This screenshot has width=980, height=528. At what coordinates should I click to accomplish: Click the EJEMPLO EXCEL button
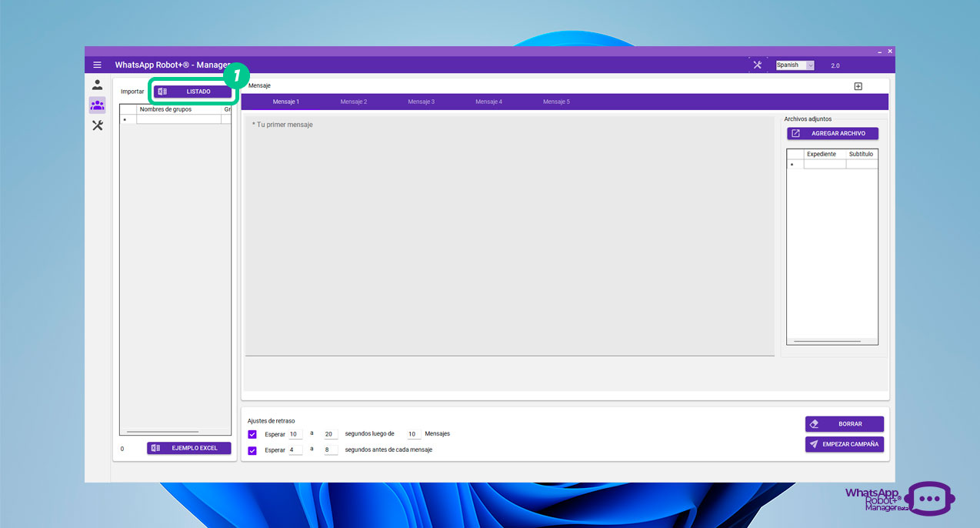(x=189, y=448)
